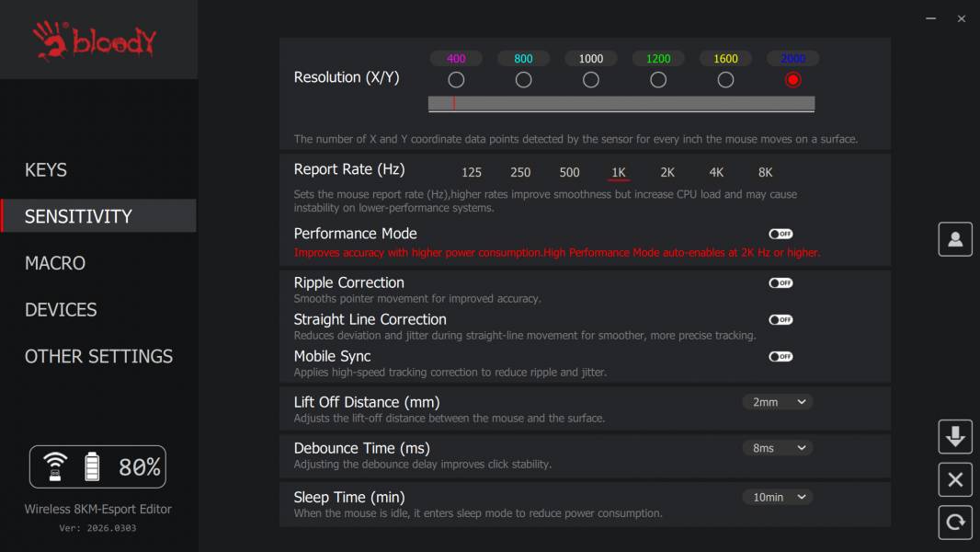Click the battery level icon
Viewport: 980px width, 552px height.
92,466
